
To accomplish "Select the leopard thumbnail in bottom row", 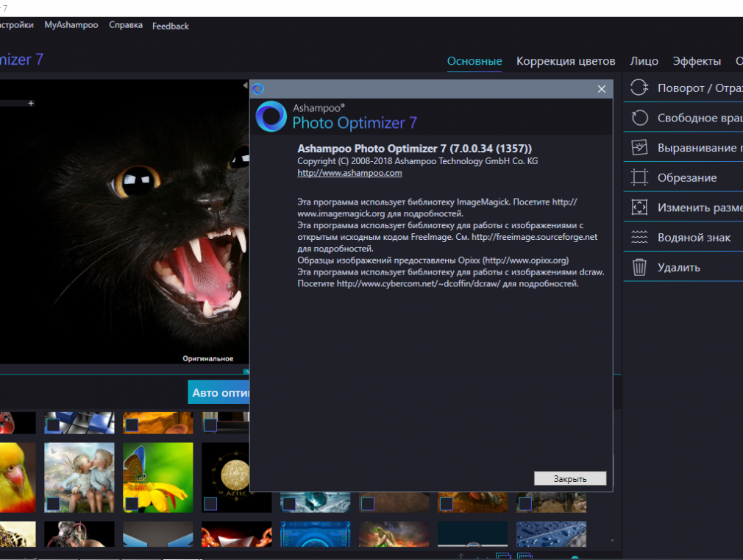I will 18,534.
